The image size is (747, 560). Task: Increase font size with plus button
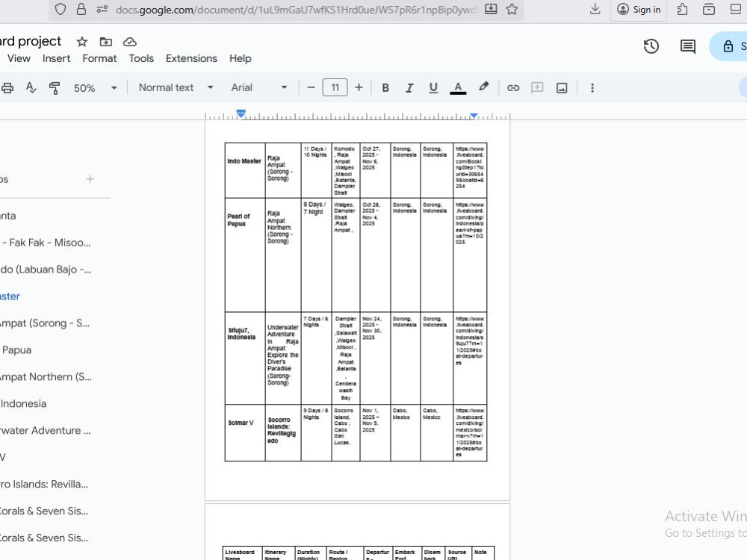click(359, 87)
